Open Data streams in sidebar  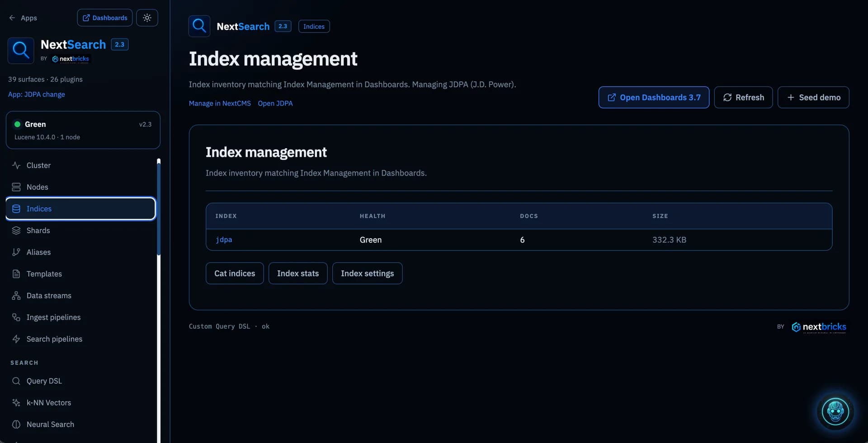[x=81, y=295]
